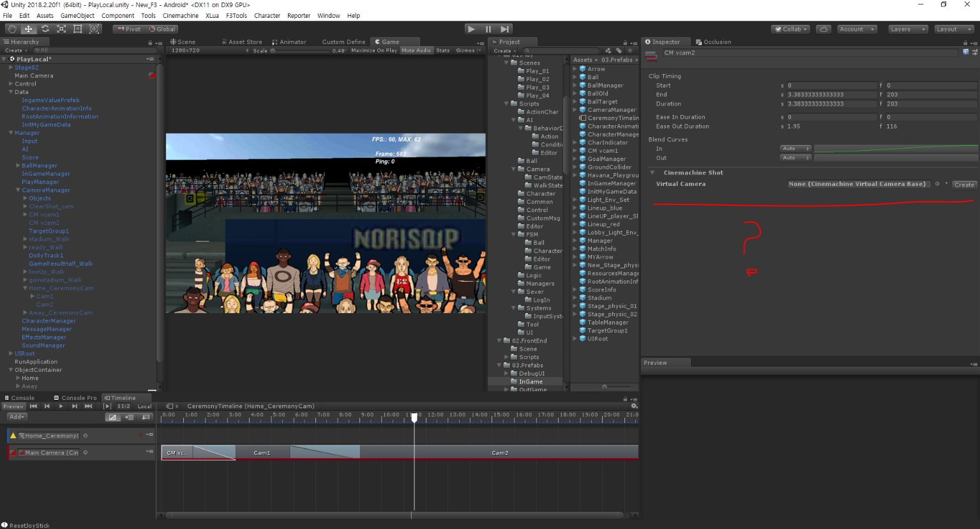This screenshot has width=980, height=529.
Task: Open Inspector preset settings icon
Action: (975, 52)
